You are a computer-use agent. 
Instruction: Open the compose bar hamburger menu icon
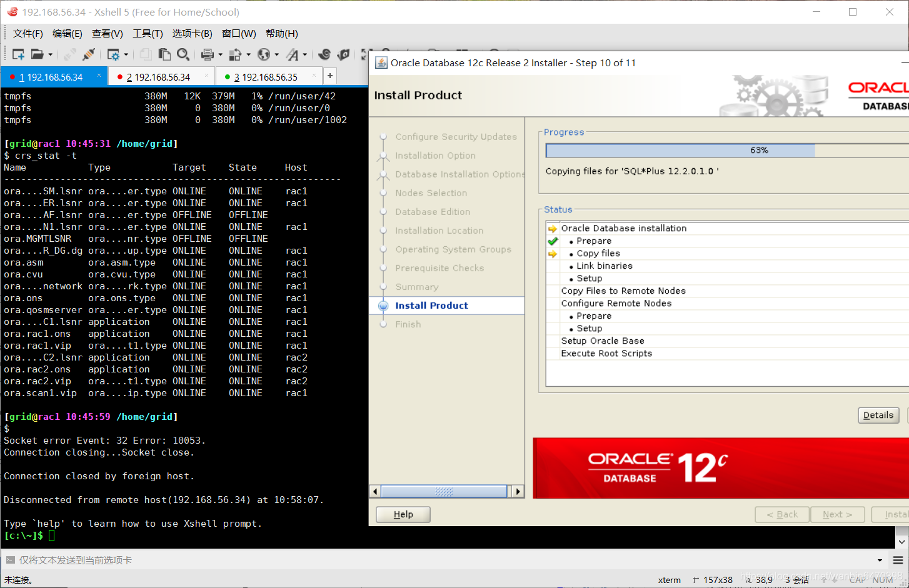coord(898,560)
